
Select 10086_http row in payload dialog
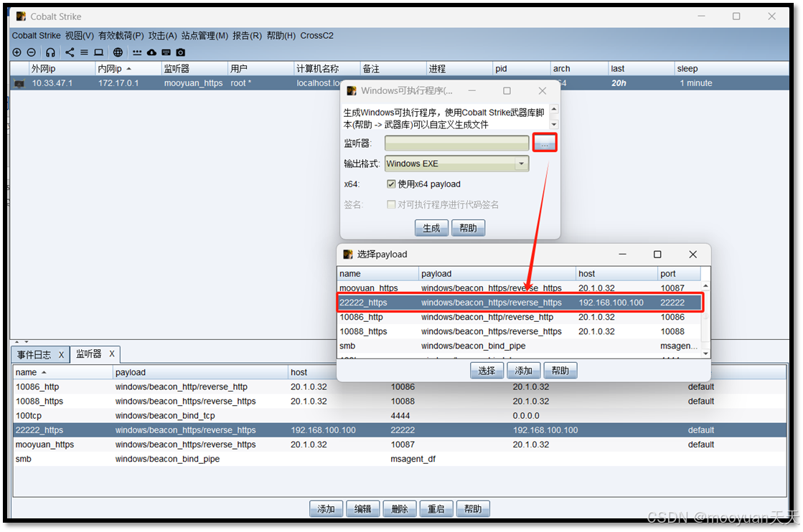(x=520, y=317)
